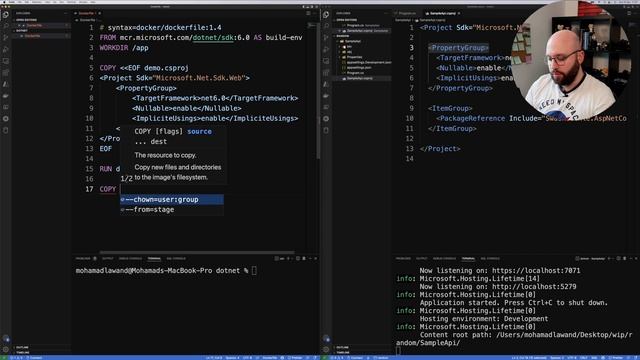Collapse the DOTNET folder section in left Explorer

(x=22, y=30)
